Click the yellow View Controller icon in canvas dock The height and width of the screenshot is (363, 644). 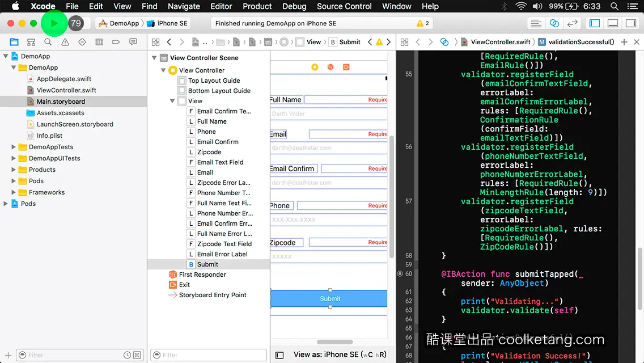click(315, 67)
